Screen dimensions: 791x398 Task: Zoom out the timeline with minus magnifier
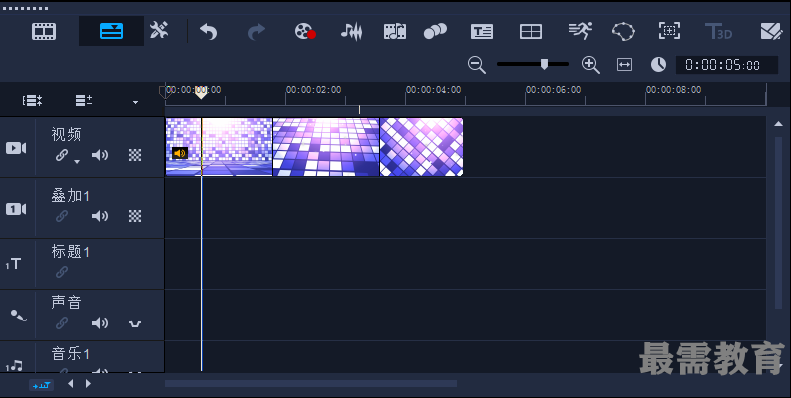(x=476, y=65)
